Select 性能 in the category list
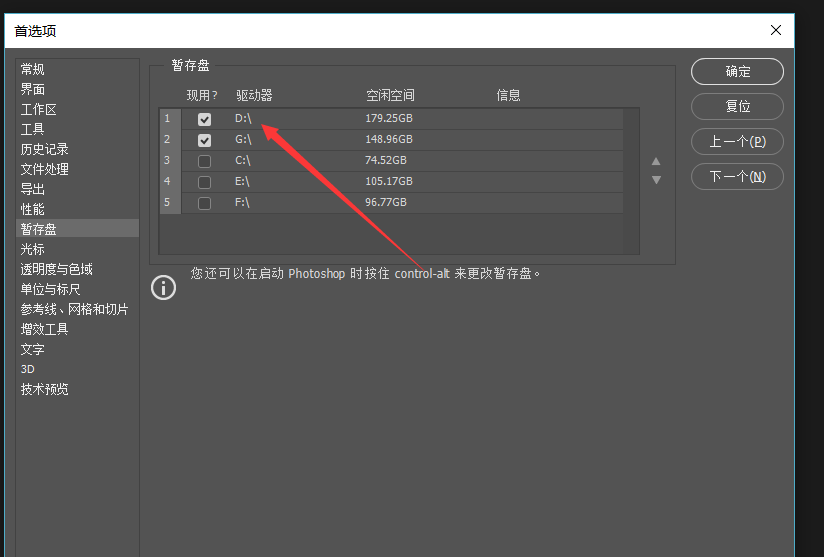Screen dimensions: 824x557 33,209
